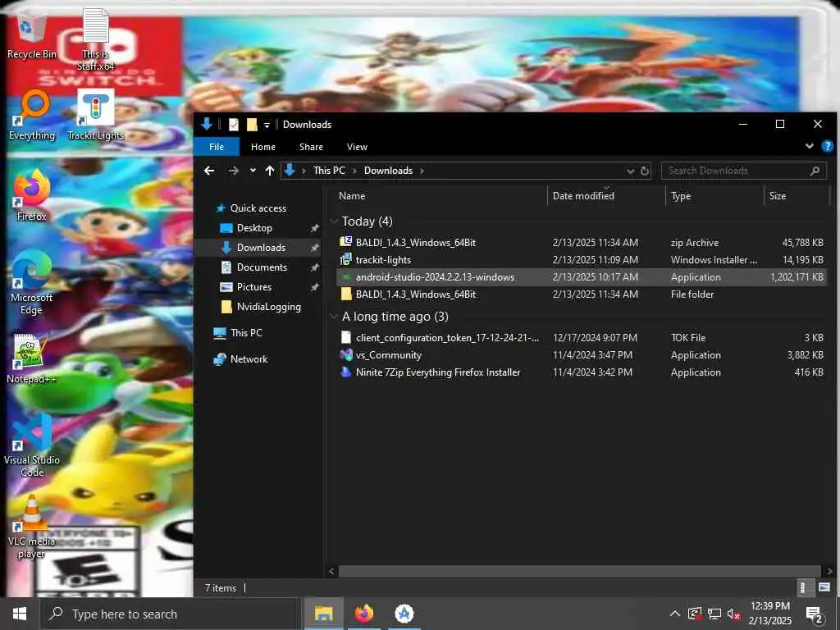Open the 'This is Staff.x64' desktop file
This screenshot has width=840, height=630.
(x=96, y=39)
